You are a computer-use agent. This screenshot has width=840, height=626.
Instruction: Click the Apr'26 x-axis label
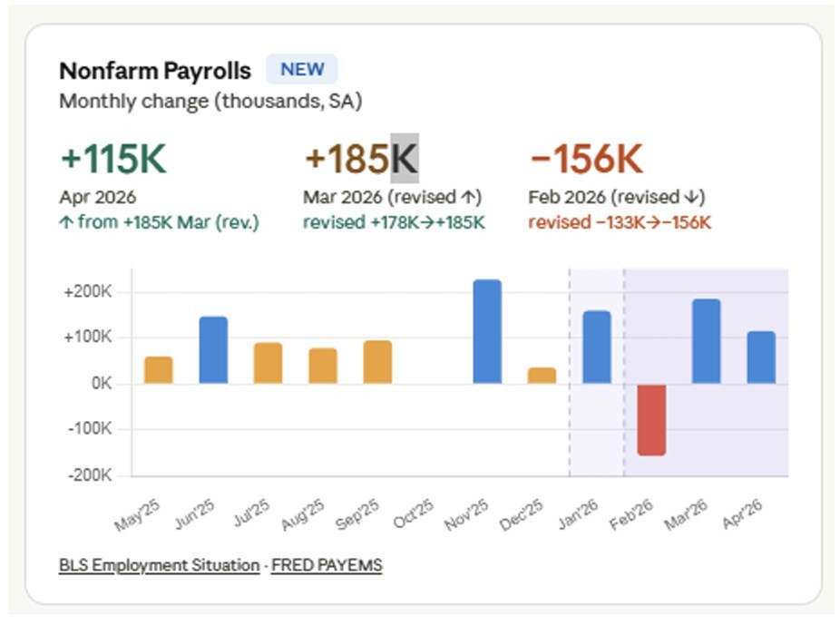click(x=743, y=514)
